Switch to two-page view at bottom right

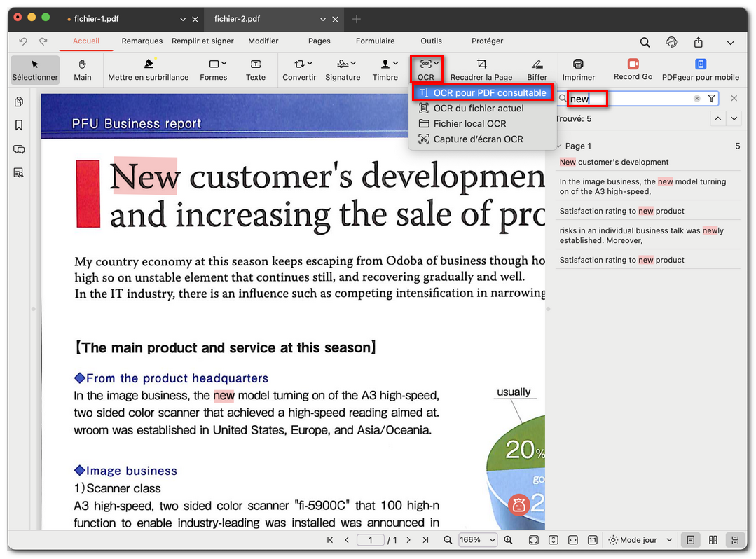coord(713,539)
